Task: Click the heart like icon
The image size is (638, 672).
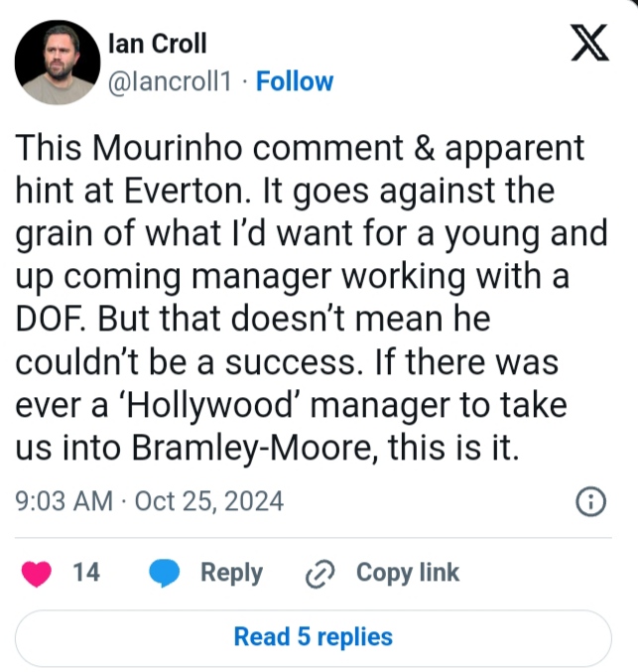Action: pyautogui.click(x=37, y=573)
